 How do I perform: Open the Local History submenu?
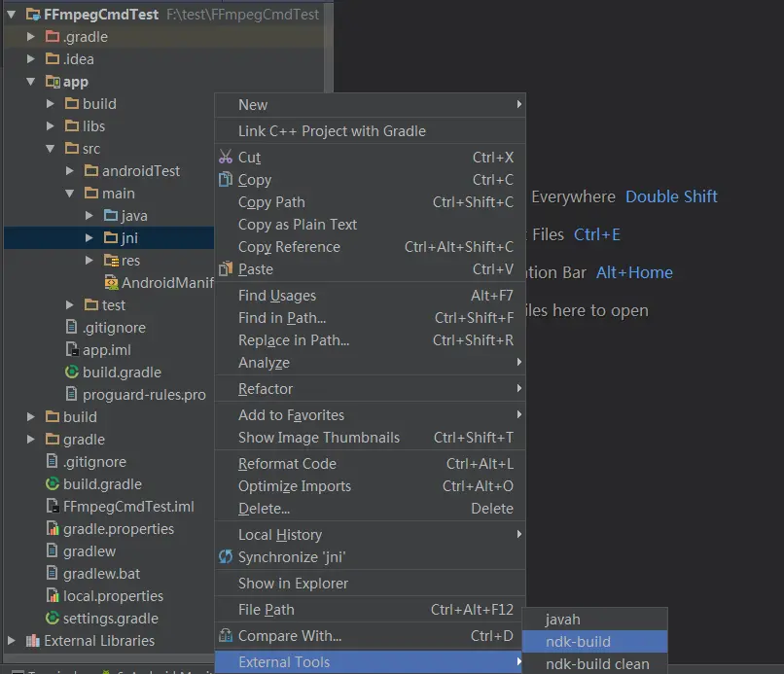coord(370,535)
